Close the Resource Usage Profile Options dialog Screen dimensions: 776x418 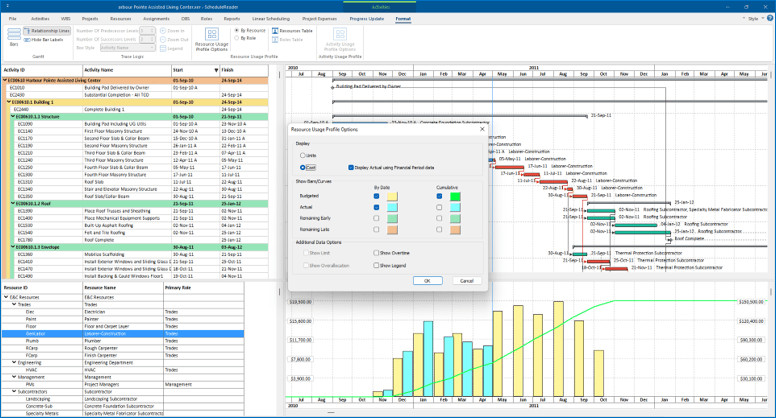pyautogui.click(x=483, y=129)
